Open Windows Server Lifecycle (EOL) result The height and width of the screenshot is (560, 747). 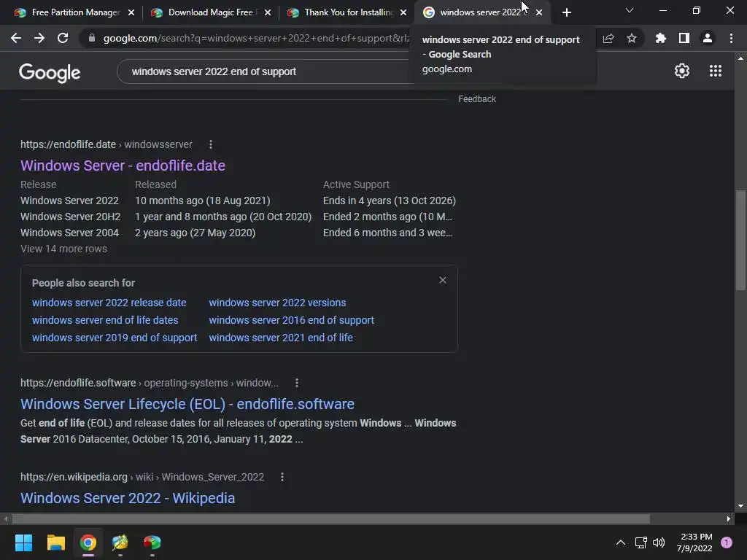[187, 404]
